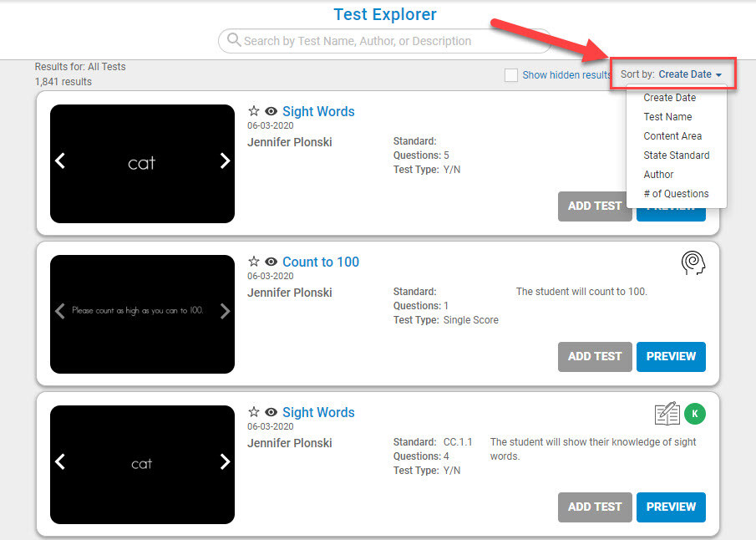The width and height of the screenshot is (756, 540).
Task: Go to next slide in CC.1.1 Sight Words preview
Action: point(225,461)
